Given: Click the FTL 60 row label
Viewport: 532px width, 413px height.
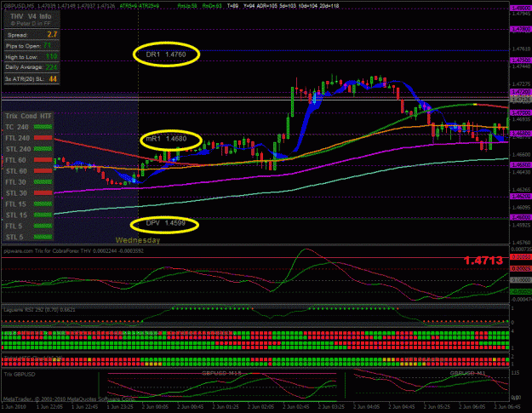Looking at the screenshot, I should (15, 160).
